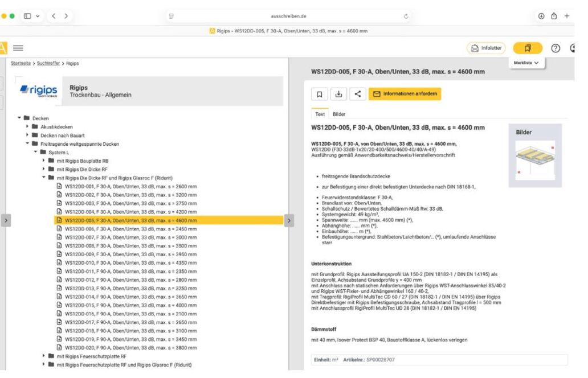This screenshot has height=378, width=588.
Task: Go to Startseite breadcrumb link
Action: click(x=21, y=63)
